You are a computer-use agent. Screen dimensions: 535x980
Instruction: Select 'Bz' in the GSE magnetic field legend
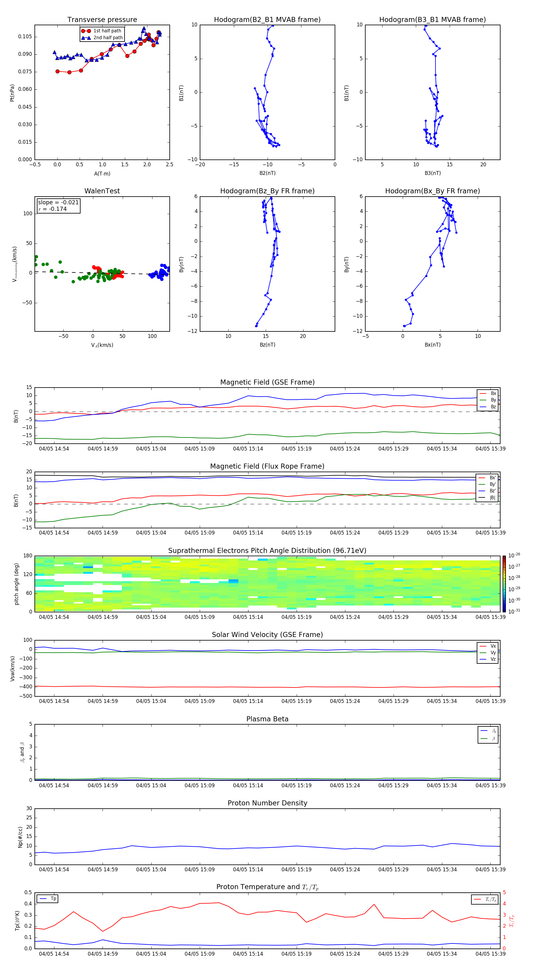(x=488, y=407)
